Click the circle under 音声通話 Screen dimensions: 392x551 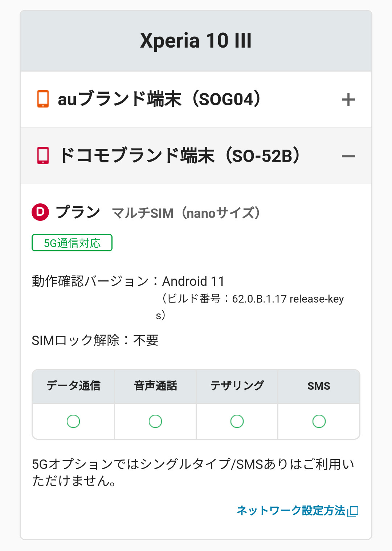(x=155, y=421)
